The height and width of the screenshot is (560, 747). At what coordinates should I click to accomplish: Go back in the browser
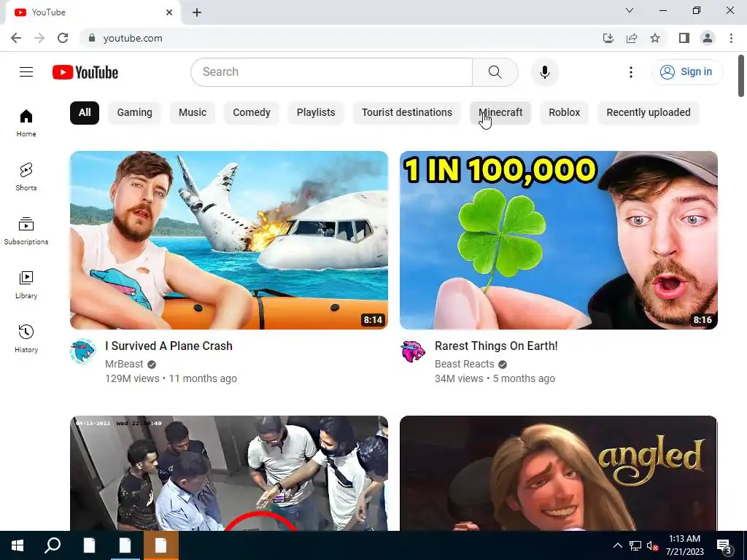(x=16, y=38)
